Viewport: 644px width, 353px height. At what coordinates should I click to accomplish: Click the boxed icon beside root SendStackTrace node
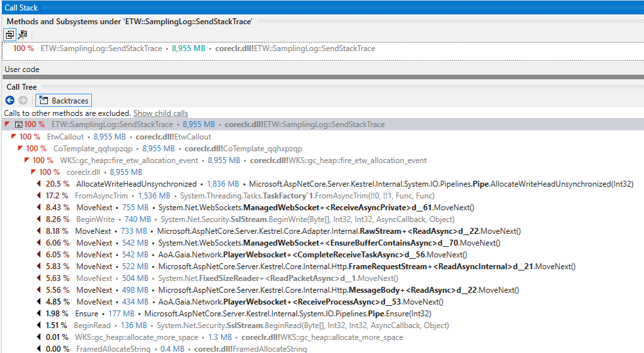18,124
